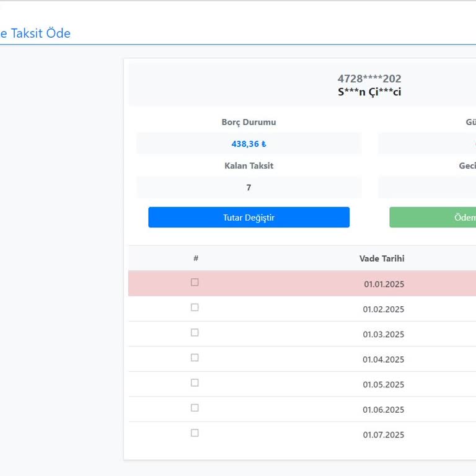Click the Borç Durumu label
The height and width of the screenshot is (476, 476).
pyautogui.click(x=249, y=122)
